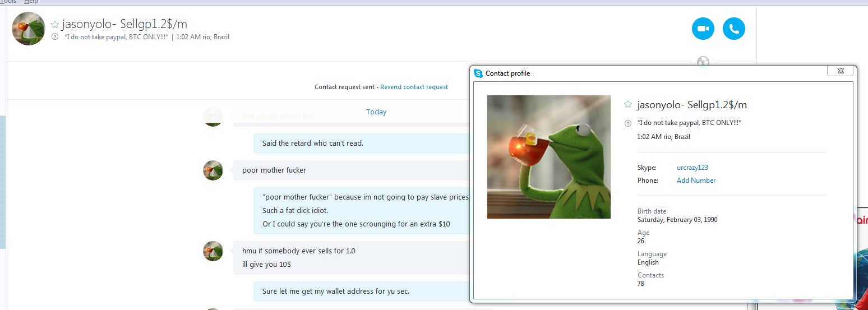Favorite jasonyolo via star in chat header
Viewport: 868px width, 310px height.
[55, 24]
